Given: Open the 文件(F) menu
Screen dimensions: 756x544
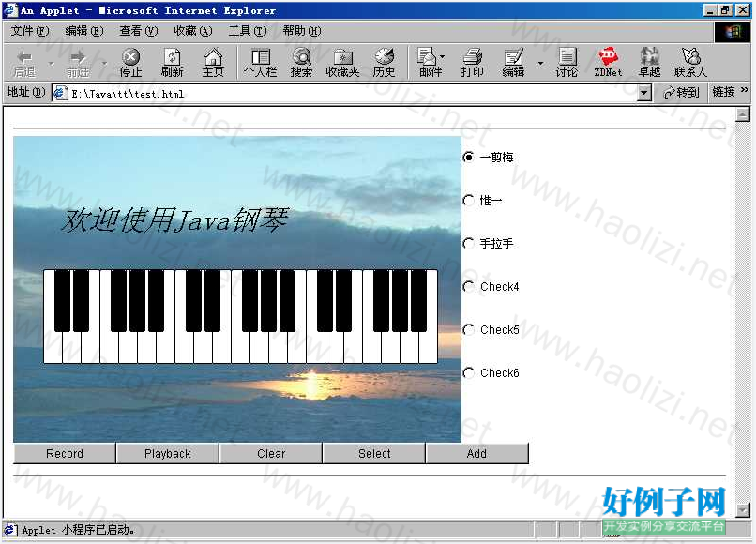Looking at the screenshot, I should tap(29, 31).
